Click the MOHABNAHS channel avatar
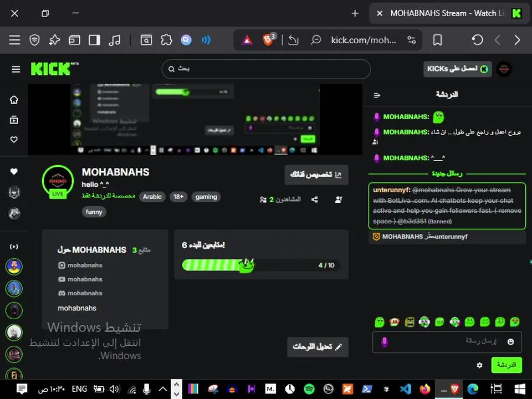The image size is (532, 399). point(58,181)
